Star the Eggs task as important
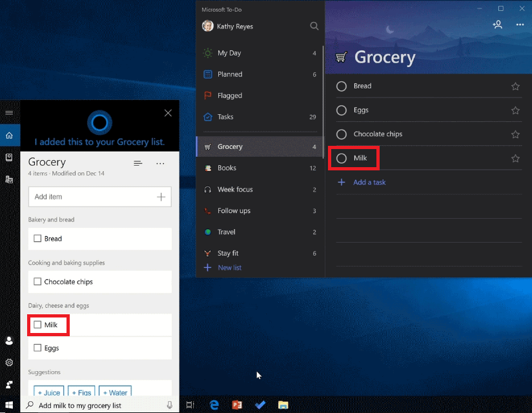The height and width of the screenshot is (413, 532). click(515, 110)
